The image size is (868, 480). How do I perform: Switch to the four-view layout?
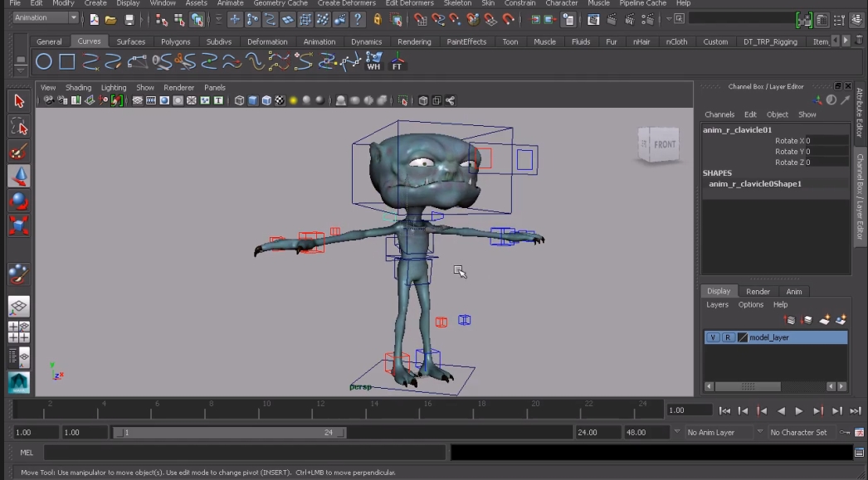click(x=19, y=332)
